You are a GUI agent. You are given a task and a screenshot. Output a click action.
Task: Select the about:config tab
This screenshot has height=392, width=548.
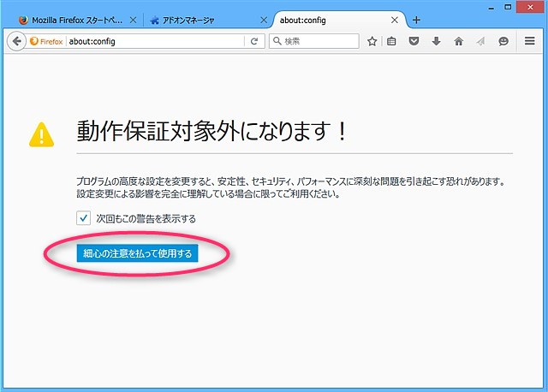(339, 21)
